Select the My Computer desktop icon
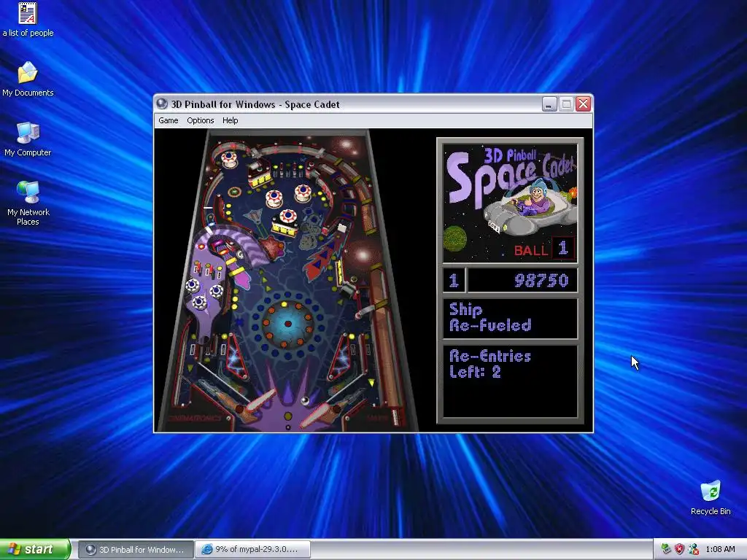 (x=28, y=139)
